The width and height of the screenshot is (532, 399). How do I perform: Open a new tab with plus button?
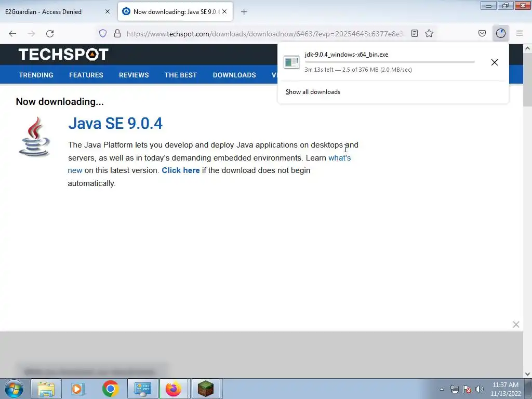[x=244, y=12]
